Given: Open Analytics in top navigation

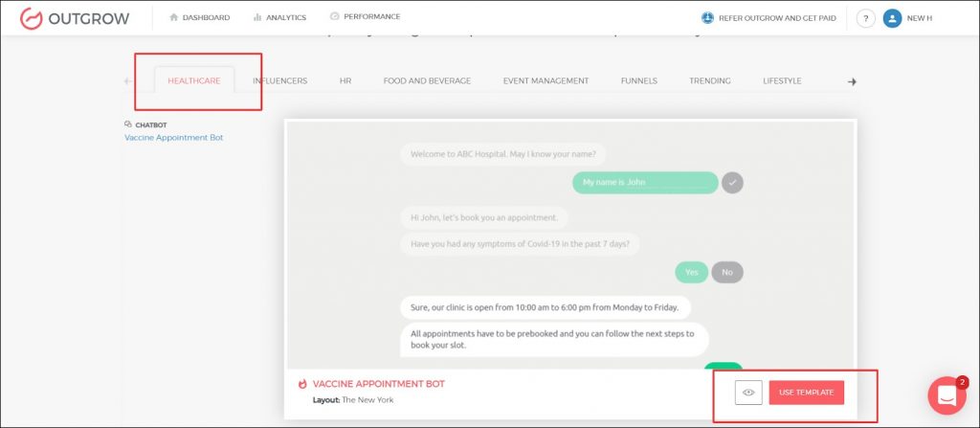Looking at the screenshot, I should coord(279,17).
